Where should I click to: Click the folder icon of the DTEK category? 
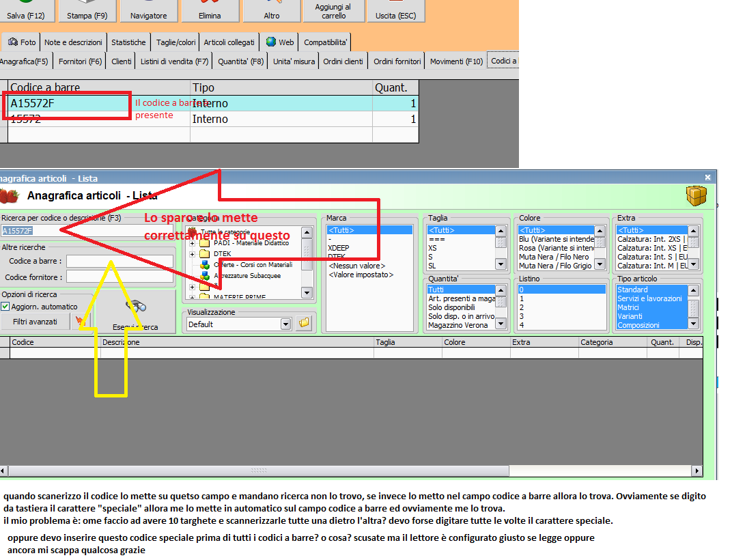tap(204, 253)
